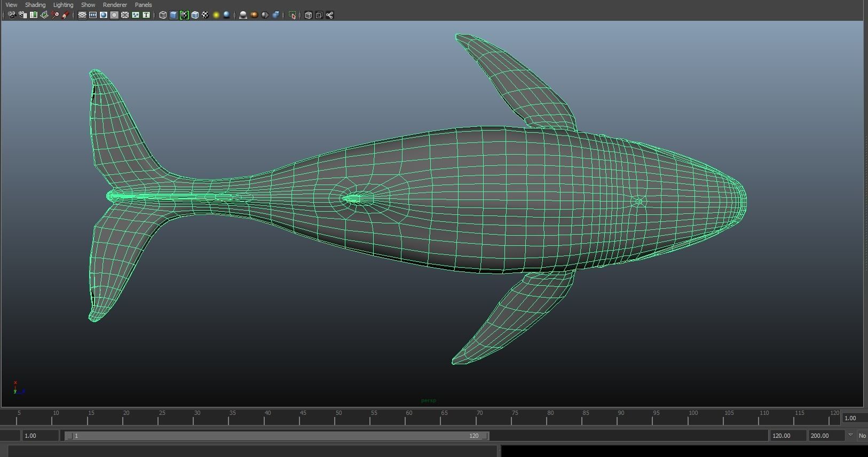Screen dimensions: 868x457
Task: Enable the Textured checker sphere icon
Action: pyautogui.click(x=206, y=15)
